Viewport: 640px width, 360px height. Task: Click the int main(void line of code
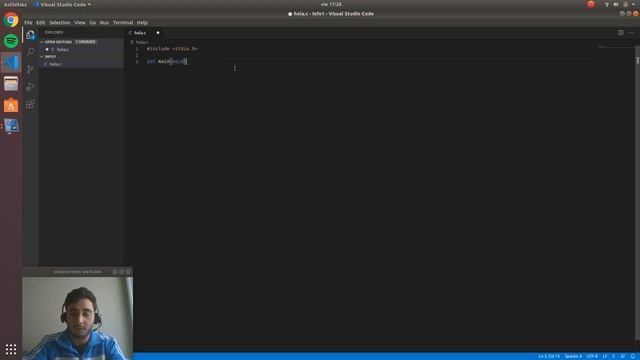pyautogui.click(x=167, y=61)
